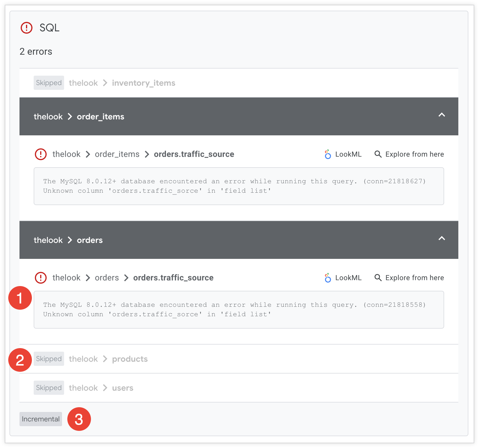Screen dimensions: 479x448
Task: Open the LookML link for order_items error
Action: click(348, 154)
